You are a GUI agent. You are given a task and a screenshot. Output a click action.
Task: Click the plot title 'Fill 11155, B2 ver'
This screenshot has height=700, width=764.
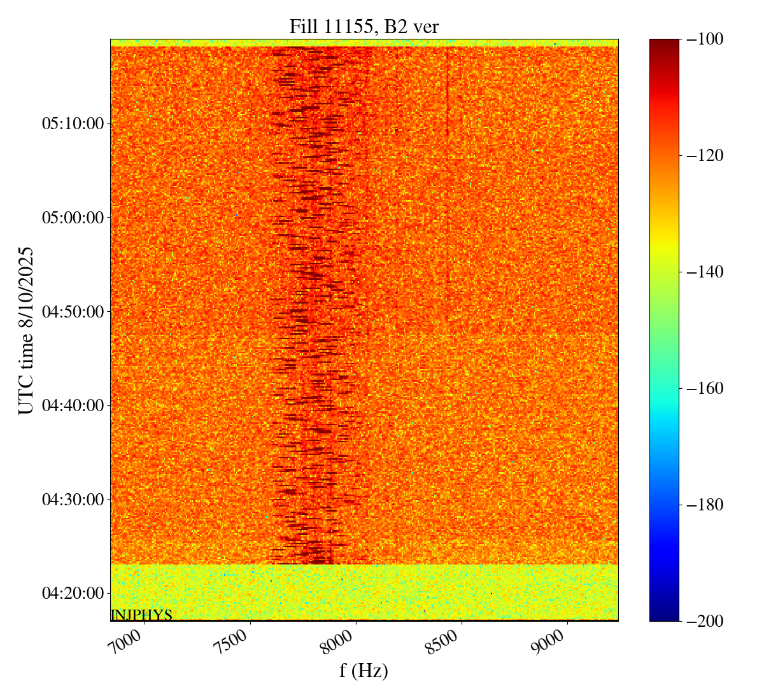[x=364, y=26]
